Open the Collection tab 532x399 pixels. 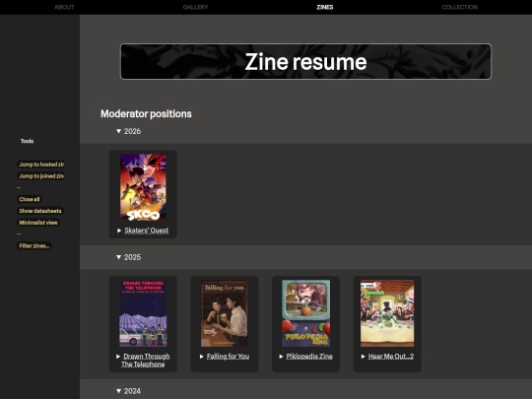pyautogui.click(x=459, y=7)
